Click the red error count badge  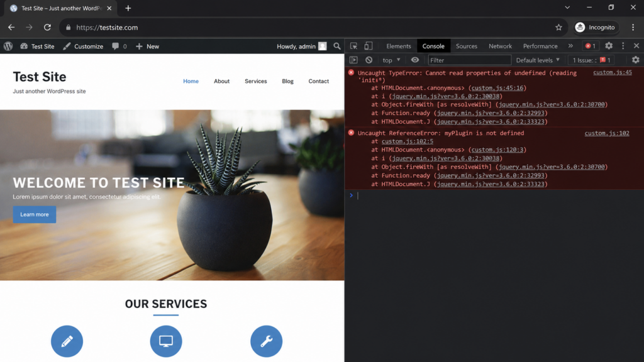[591, 46]
